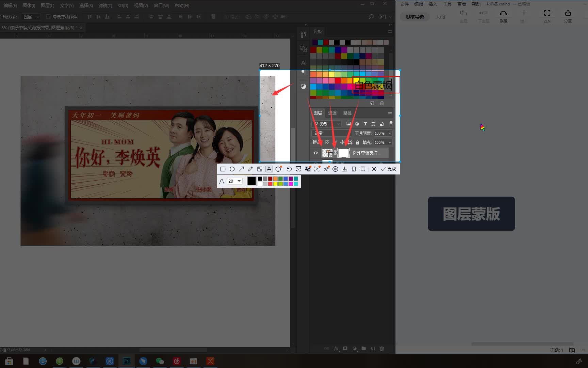Open the layers panel flyout menu
The width and height of the screenshot is (588, 368).
click(x=390, y=113)
